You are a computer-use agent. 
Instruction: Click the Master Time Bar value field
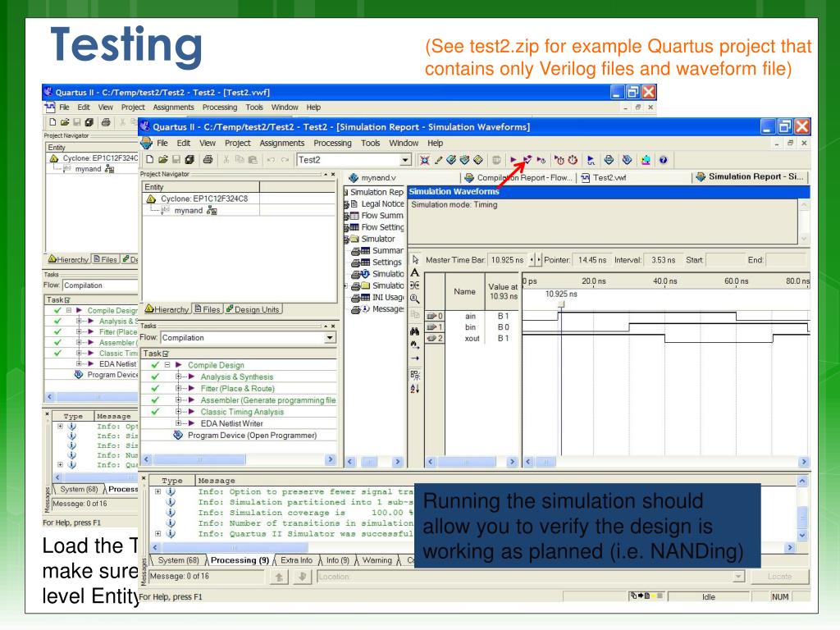tap(507, 260)
